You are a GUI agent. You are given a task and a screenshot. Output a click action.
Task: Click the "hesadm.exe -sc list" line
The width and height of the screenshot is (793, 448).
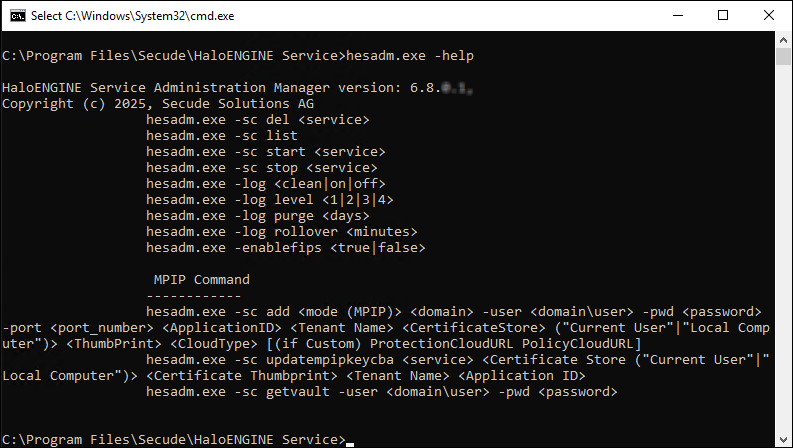click(x=221, y=135)
